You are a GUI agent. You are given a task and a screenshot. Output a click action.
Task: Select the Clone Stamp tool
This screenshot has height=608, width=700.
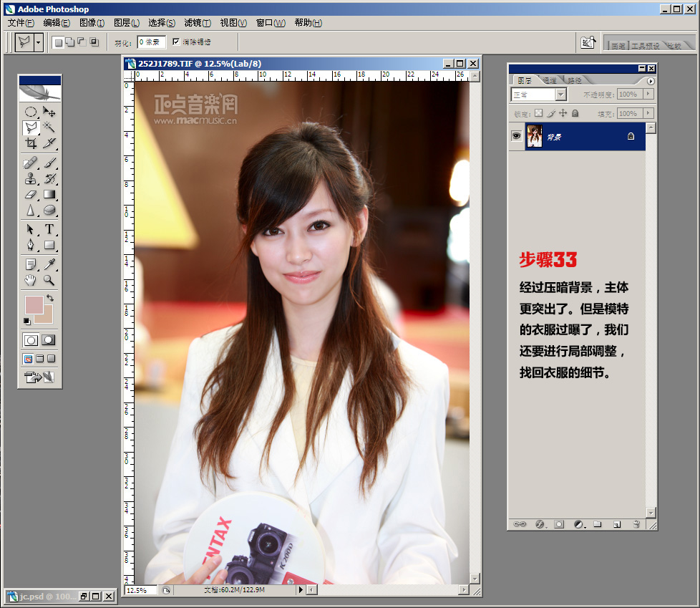click(31, 178)
